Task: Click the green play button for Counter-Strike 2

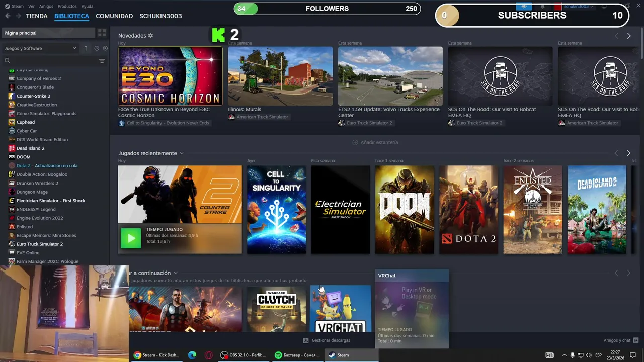Action: pyautogui.click(x=131, y=238)
